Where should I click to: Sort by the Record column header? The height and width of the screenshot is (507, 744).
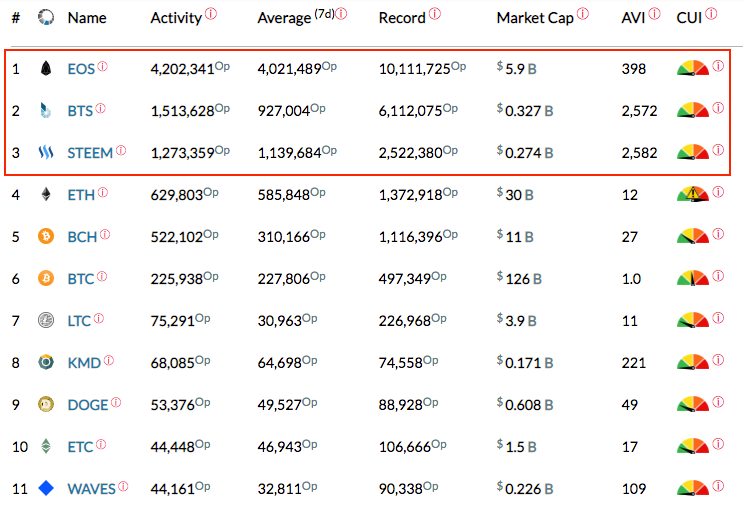(x=402, y=18)
